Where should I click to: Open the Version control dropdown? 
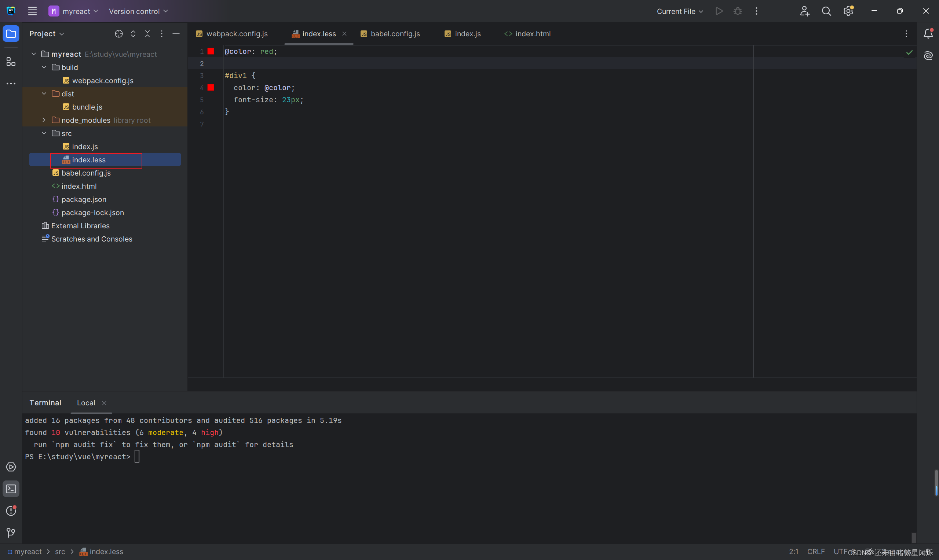click(138, 11)
